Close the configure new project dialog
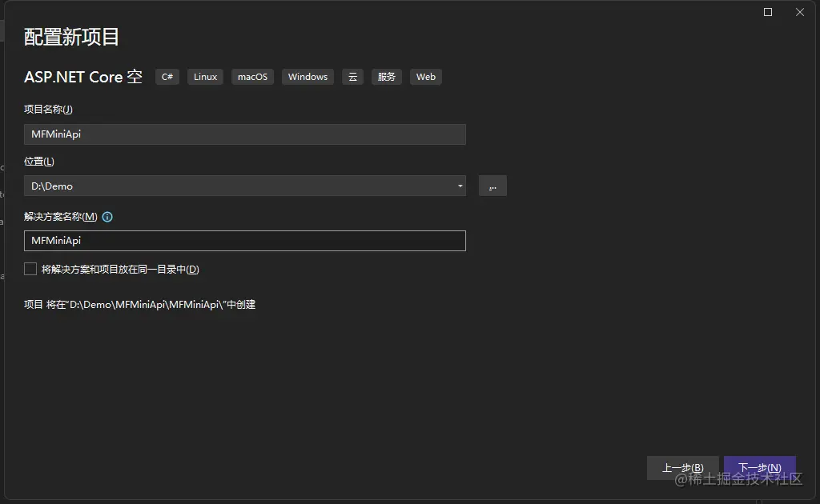The height and width of the screenshot is (504, 820). click(x=800, y=12)
